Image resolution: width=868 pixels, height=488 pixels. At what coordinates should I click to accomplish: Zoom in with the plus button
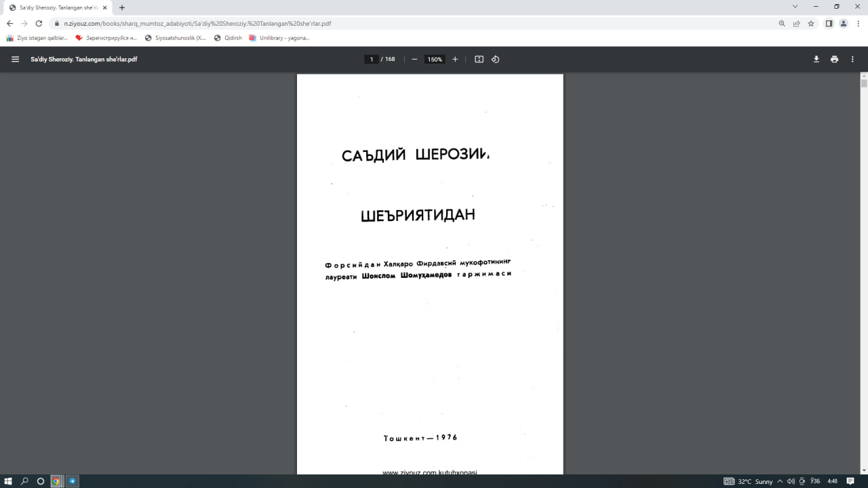[x=455, y=59]
